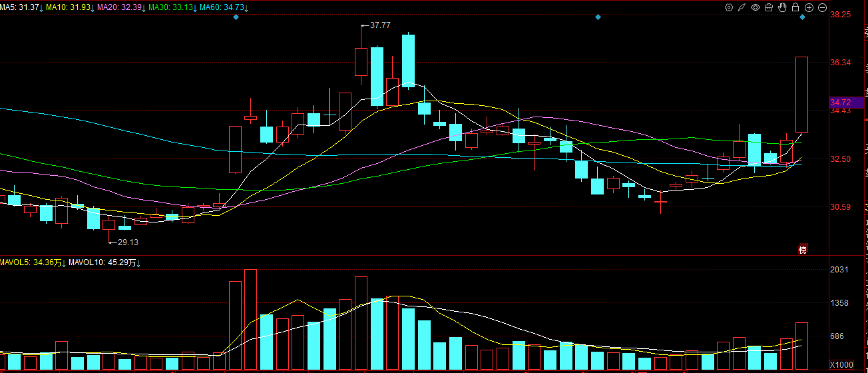Select the feather drawing tool icon
The image size is (868, 373).
(x=742, y=7)
